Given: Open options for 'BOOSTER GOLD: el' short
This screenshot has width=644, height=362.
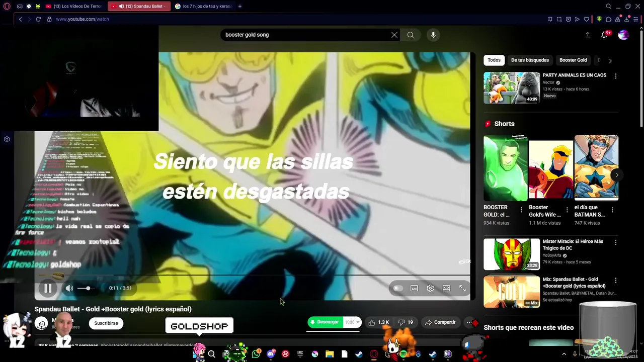Looking at the screenshot, I should [x=521, y=210].
